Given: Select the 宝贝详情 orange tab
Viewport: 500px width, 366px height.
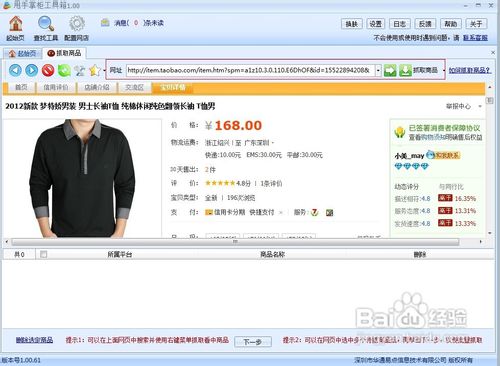Looking at the screenshot, I should (173, 87).
